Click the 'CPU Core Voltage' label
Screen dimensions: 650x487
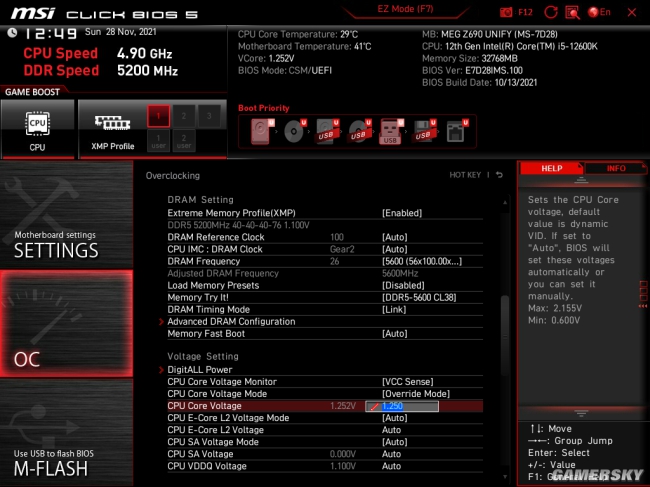click(204, 406)
